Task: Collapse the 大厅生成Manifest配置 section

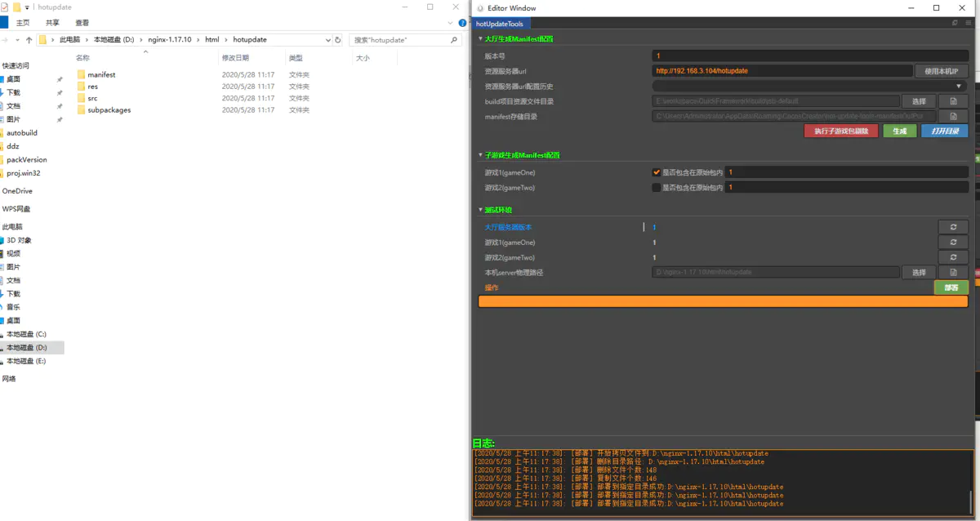Action: [480, 39]
